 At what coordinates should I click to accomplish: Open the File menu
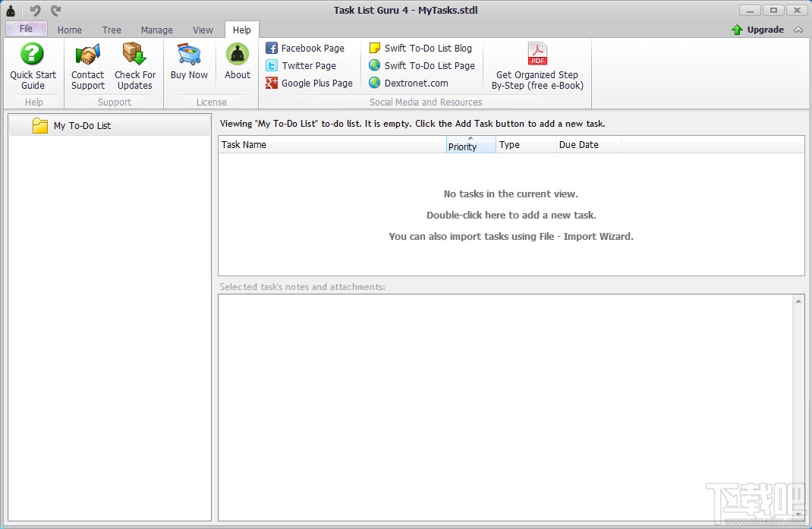coord(26,29)
